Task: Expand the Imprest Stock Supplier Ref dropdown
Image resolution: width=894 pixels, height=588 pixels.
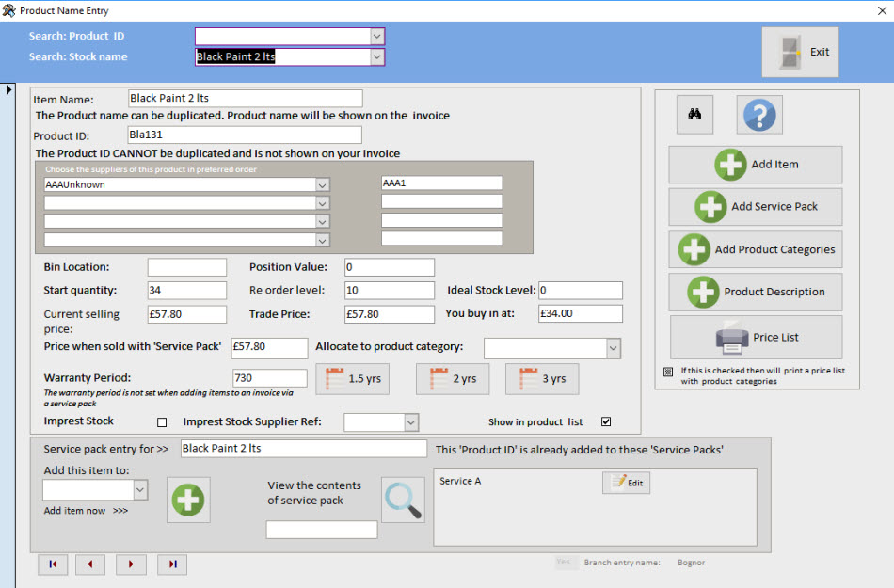Action: [410, 423]
